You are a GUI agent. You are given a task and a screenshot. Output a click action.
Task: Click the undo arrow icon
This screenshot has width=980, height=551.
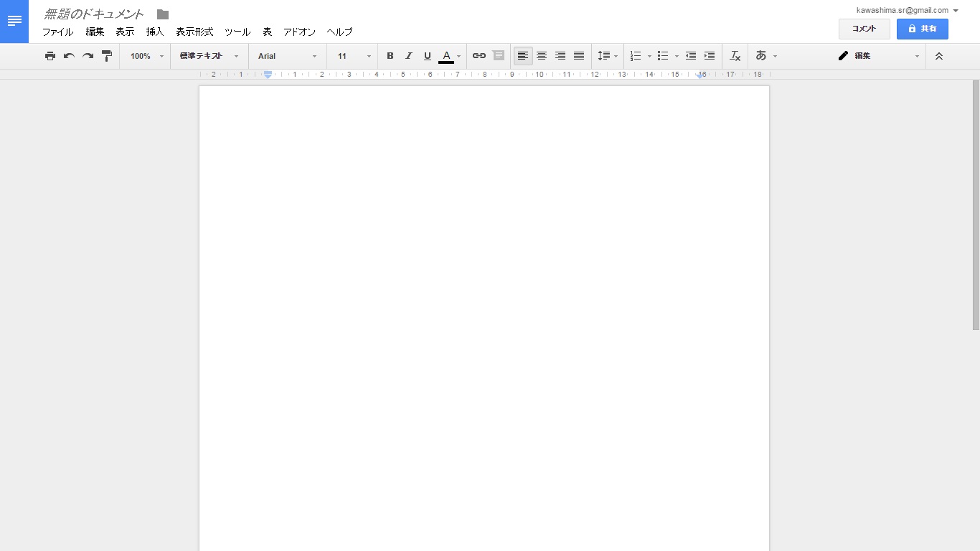point(69,56)
